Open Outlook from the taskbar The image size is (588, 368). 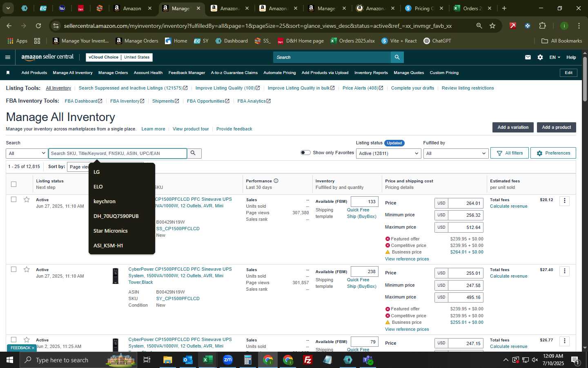[x=187, y=360]
